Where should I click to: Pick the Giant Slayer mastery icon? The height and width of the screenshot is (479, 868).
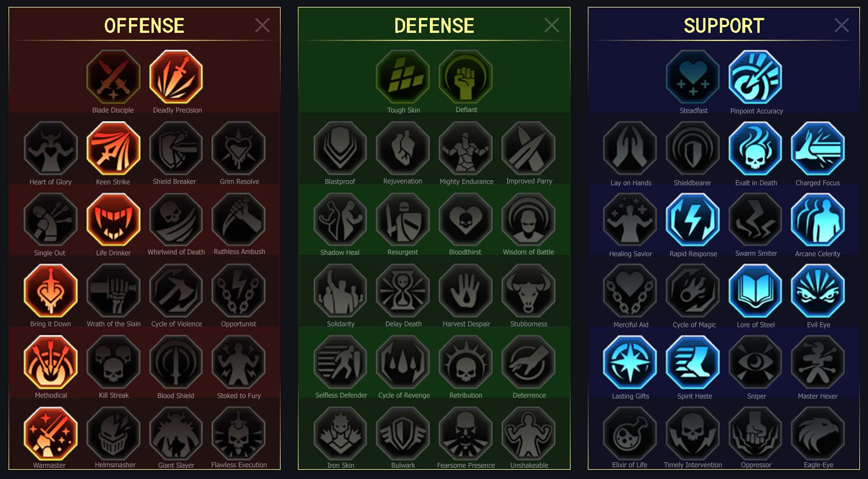tap(176, 433)
